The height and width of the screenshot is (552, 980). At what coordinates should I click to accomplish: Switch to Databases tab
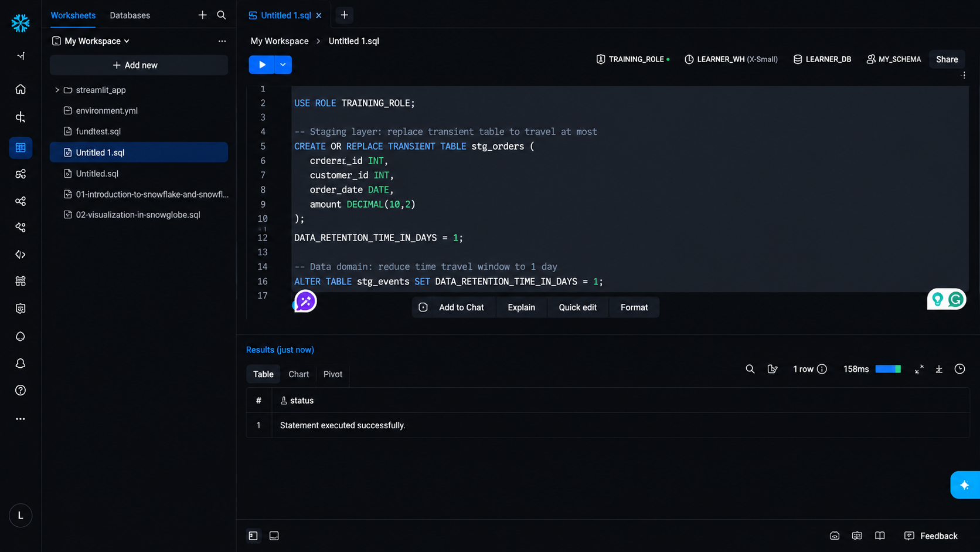coord(130,15)
